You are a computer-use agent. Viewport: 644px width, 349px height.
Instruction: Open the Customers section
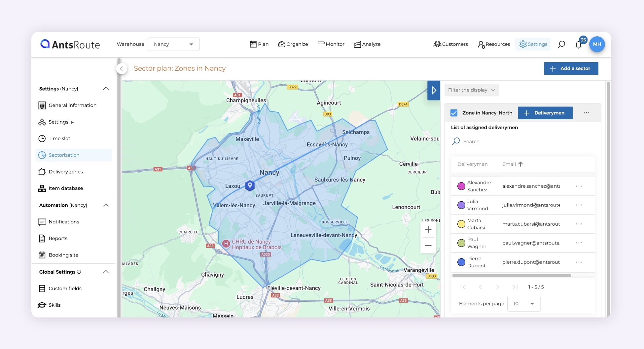[x=450, y=44]
